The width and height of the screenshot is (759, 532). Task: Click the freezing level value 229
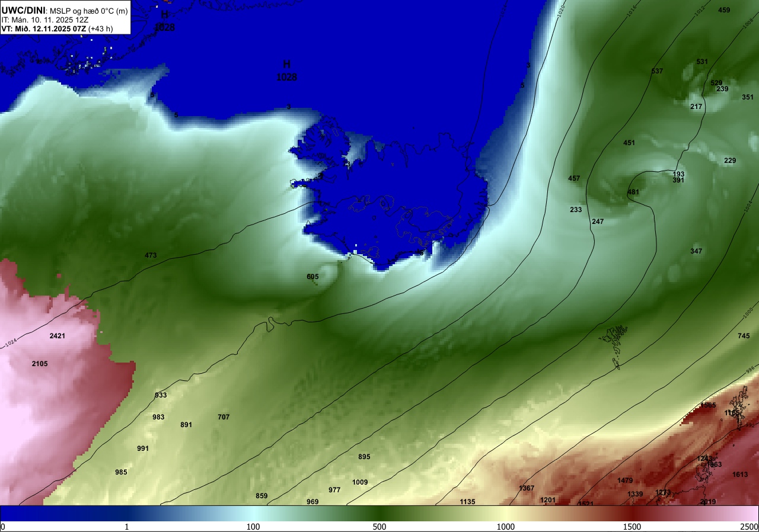point(730,161)
